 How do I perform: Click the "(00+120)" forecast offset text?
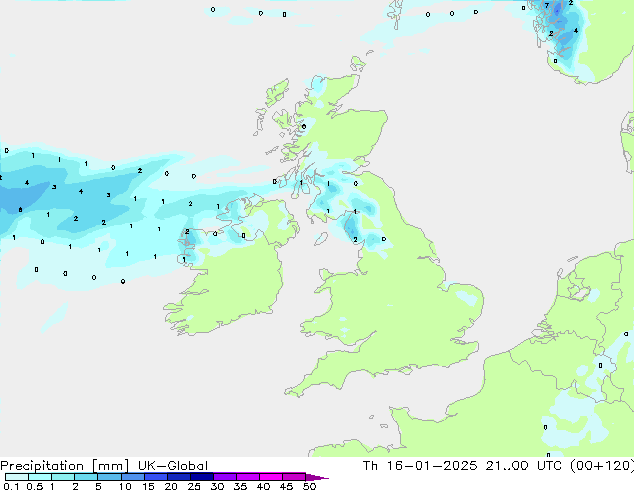[x=602, y=466]
